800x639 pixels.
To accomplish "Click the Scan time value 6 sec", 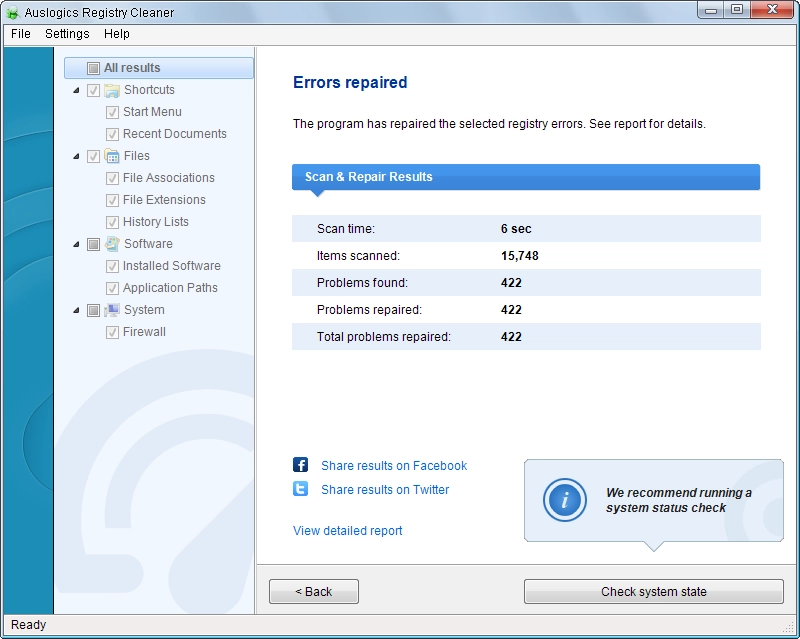I will [x=516, y=229].
